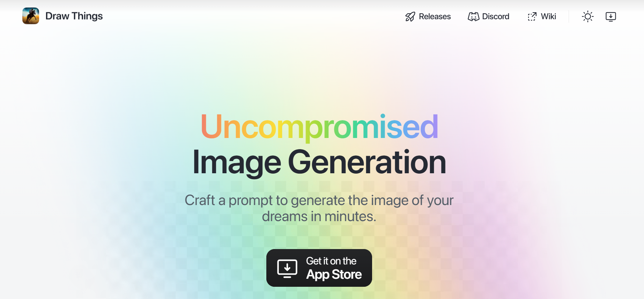
Task: Click Get it on the App Store button
Action: 319,268
